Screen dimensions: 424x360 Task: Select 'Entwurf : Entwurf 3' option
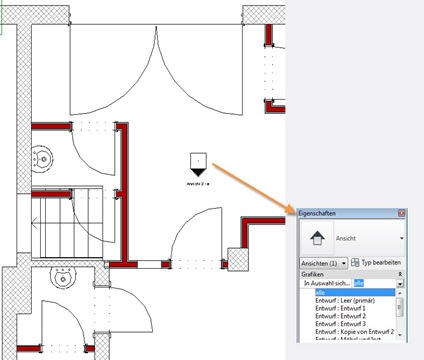click(x=340, y=324)
